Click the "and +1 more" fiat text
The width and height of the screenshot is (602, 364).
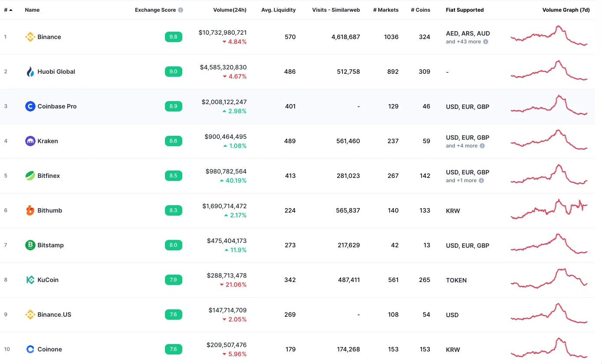tap(461, 180)
